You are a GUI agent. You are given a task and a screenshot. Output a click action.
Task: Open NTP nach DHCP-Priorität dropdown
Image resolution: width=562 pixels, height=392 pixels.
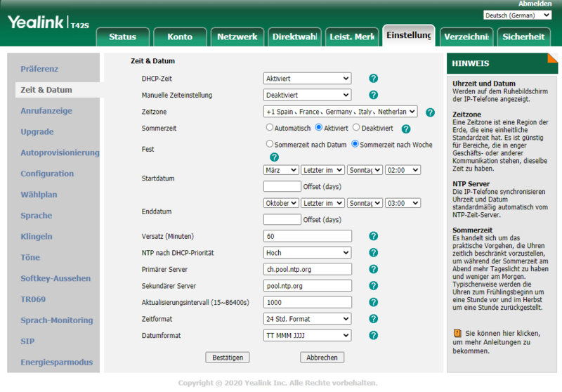point(307,253)
